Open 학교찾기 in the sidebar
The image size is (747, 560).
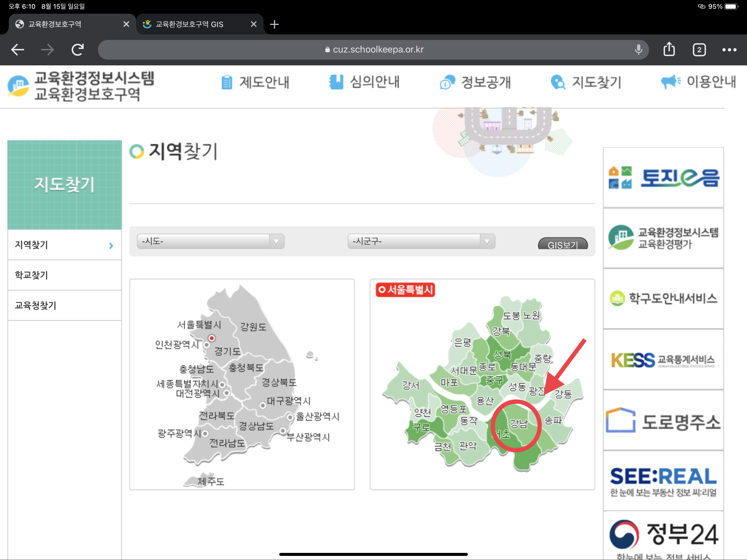pos(31,275)
